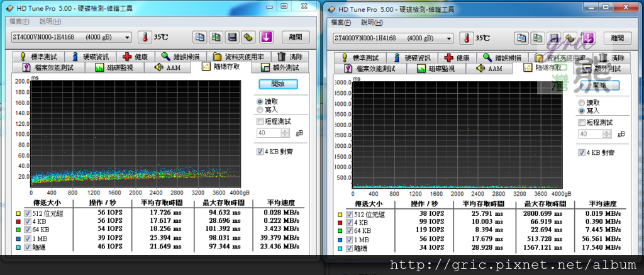Image resolution: width=644 pixels, height=275 pixels.
Task: Select 寫入 radio button in right window
Action: [582, 111]
